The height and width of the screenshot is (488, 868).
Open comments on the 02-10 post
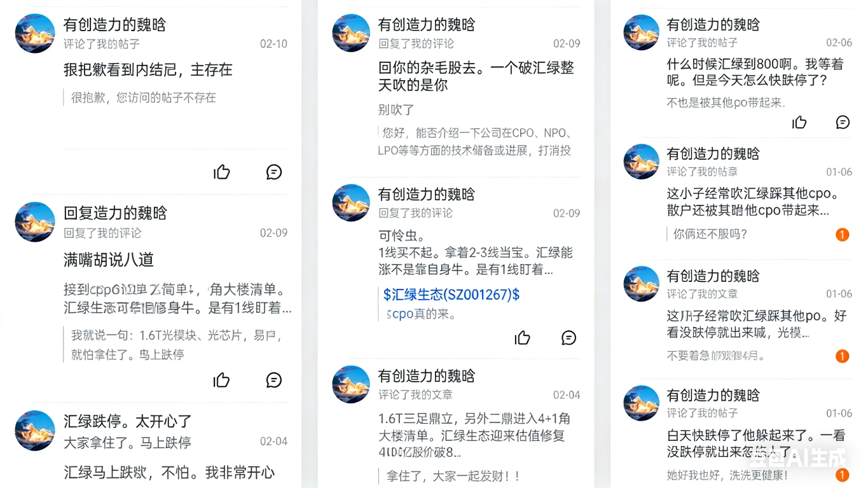(x=274, y=172)
